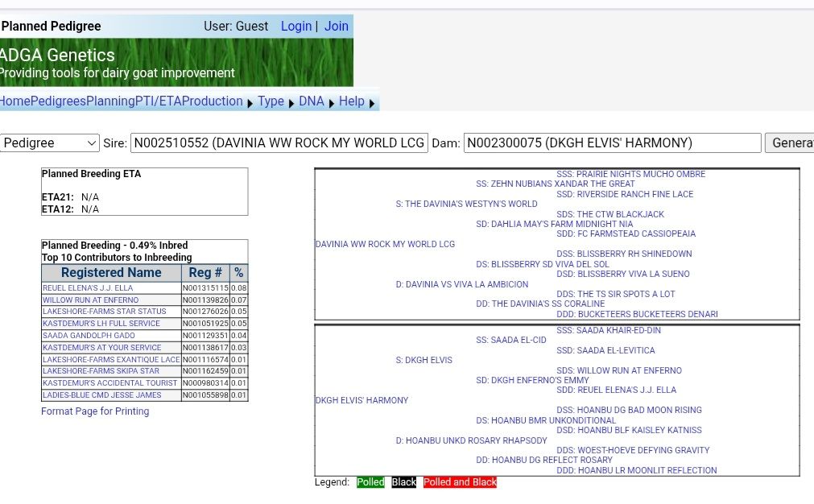
Task: Open REUEL ELENA'S J.J. ELLA table entry
Action: (x=88, y=288)
